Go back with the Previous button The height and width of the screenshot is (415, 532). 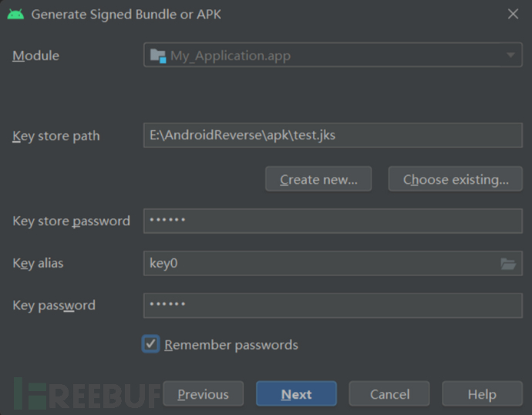(x=204, y=393)
